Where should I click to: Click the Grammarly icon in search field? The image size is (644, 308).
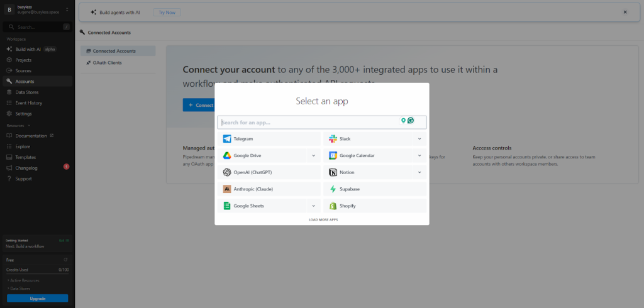tap(411, 121)
